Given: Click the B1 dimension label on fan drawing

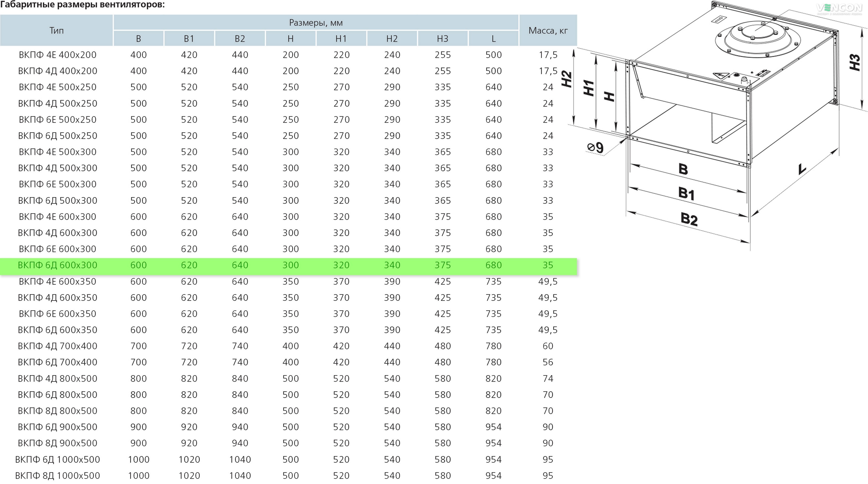Looking at the screenshot, I should tap(686, 194).
